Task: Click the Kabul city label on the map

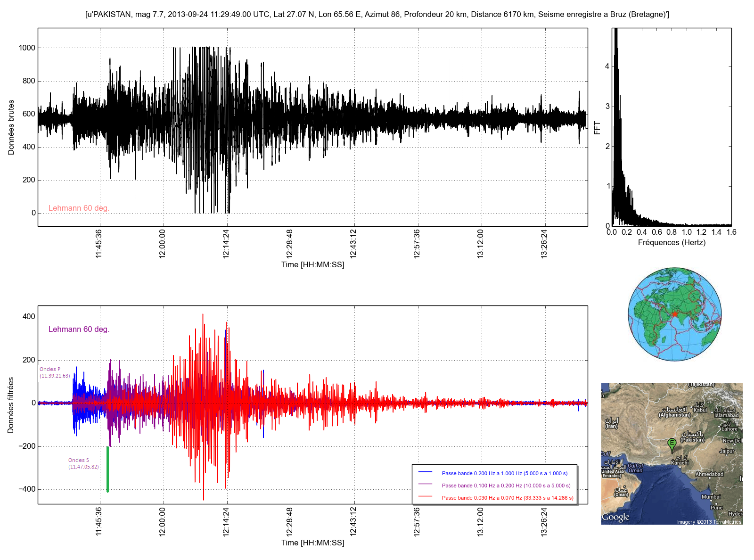Action: pyautogui.click(x=700, y=410)
